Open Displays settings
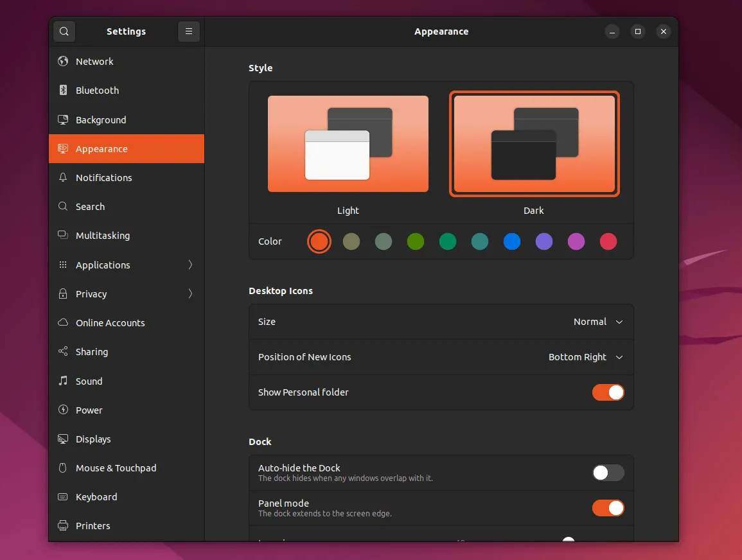Image resolution: width=742 pixels, height=560 pixels. tap(92, 439)
